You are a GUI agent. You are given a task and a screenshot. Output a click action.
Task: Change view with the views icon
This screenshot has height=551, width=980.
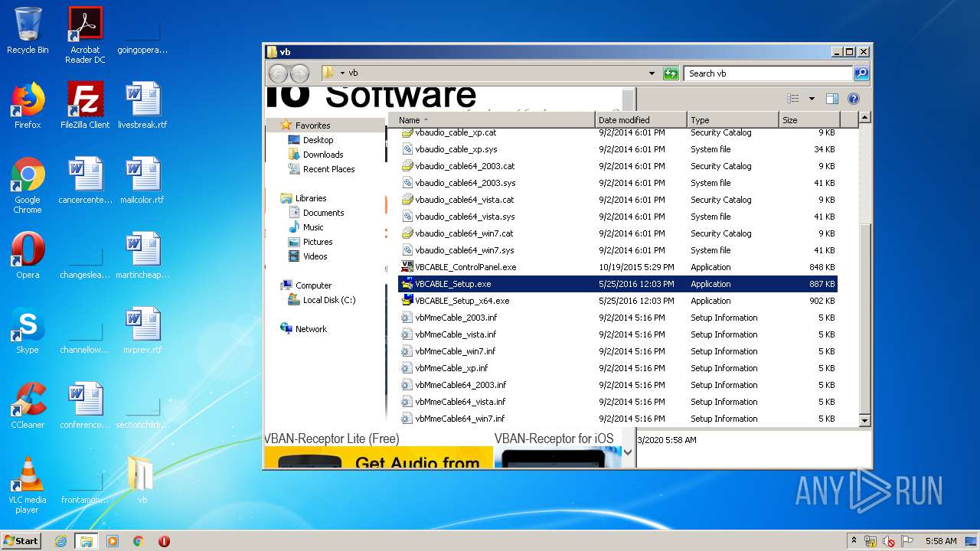click(x=793, y=99)
